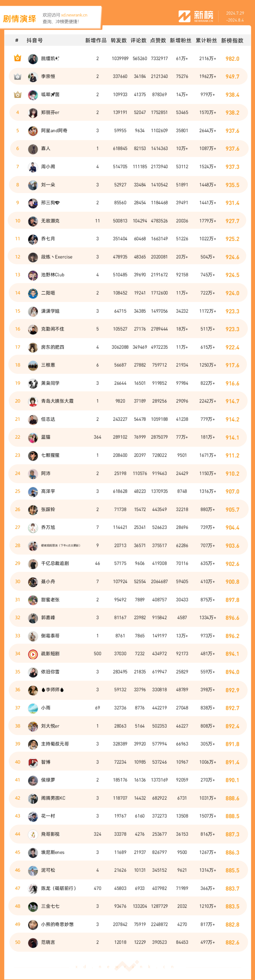The width and height of the screenshot is (255, 980).
Task: Click 李宗恒 profile avatar
Action: 33,76
